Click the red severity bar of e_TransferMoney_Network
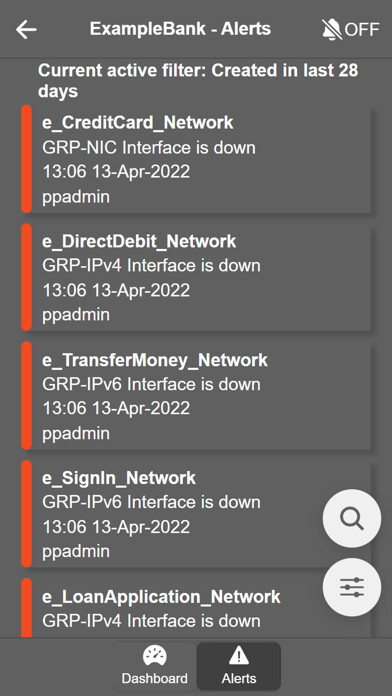Image resolution: width=392 pixels, height=696 pixels. coord(27,395)
